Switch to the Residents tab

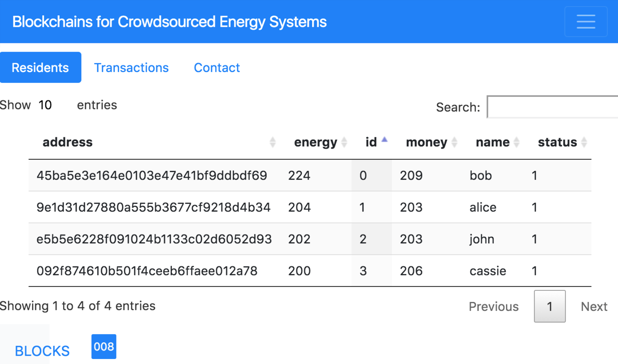pos(40,68)
